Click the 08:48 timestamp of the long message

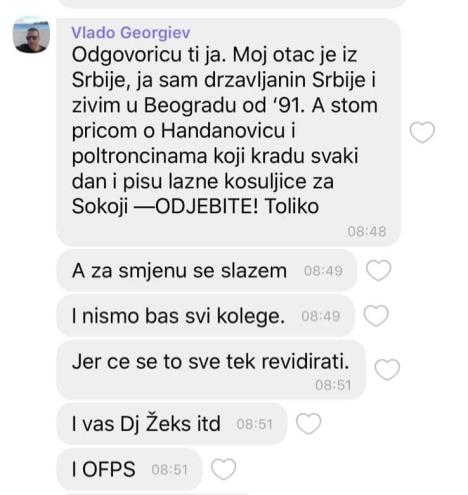click(367, 231)
